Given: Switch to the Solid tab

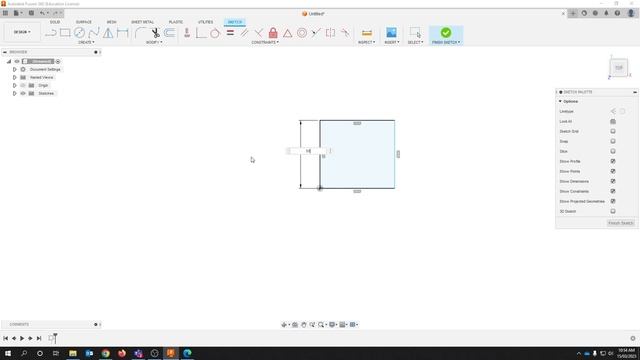Looking at the screenshot, I should [55, 22].
